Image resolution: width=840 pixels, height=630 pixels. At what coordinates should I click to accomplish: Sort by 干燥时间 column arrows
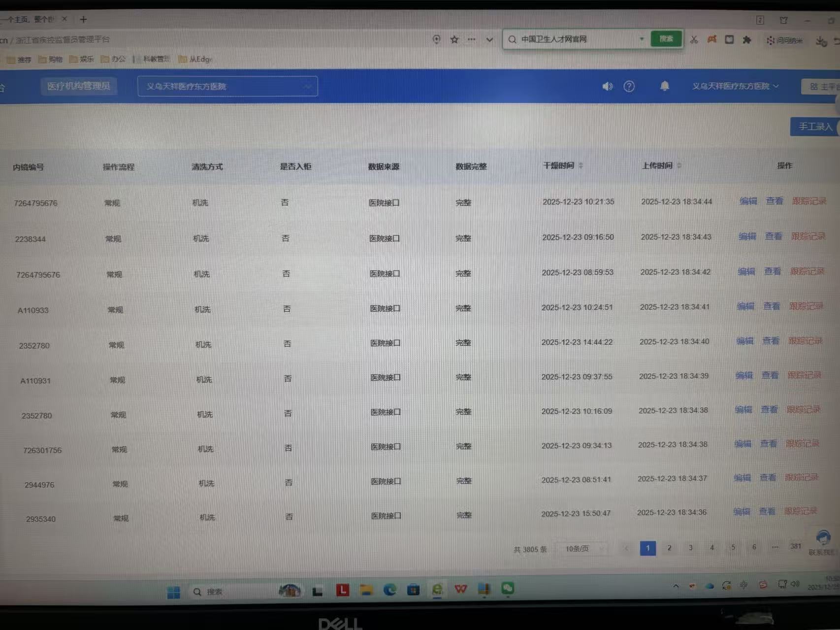click(x=581, y=166)
